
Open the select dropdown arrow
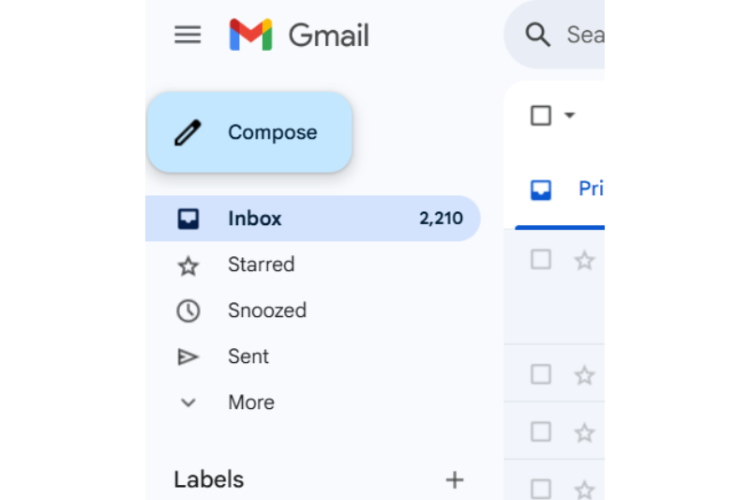570,116
